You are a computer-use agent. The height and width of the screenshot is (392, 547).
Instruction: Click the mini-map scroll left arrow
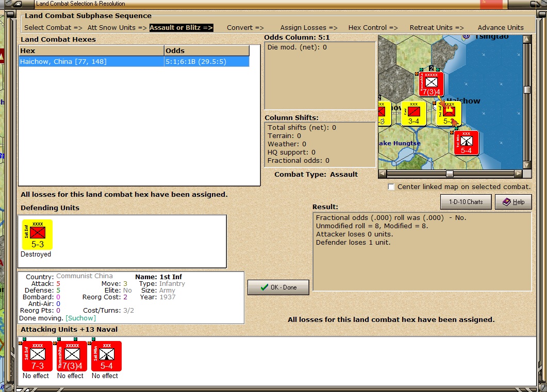click(383, 173)
